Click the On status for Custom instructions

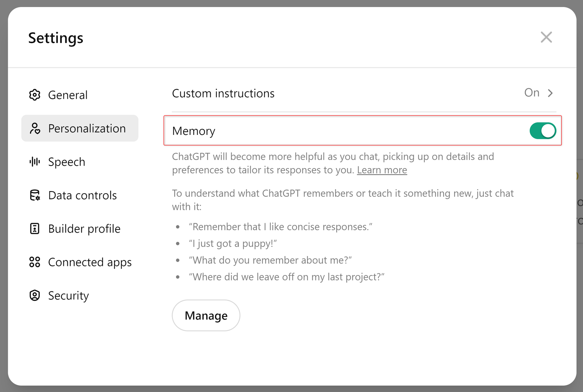pos(531,93)
